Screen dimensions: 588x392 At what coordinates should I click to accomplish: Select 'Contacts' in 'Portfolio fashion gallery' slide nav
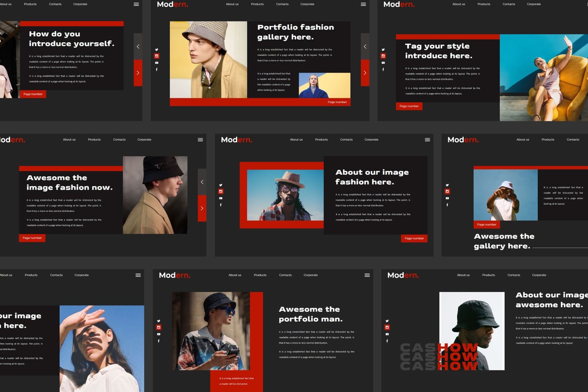(x=282, y=4)
